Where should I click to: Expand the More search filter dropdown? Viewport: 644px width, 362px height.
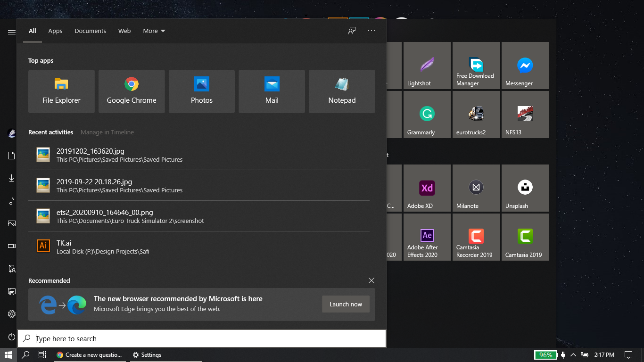[x=154, y=31]
